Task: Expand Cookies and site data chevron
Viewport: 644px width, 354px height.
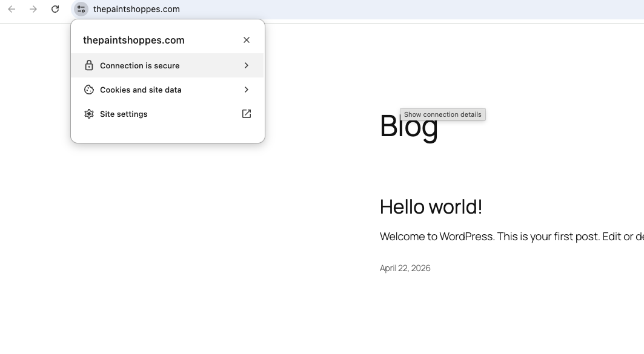Action: 247,90
